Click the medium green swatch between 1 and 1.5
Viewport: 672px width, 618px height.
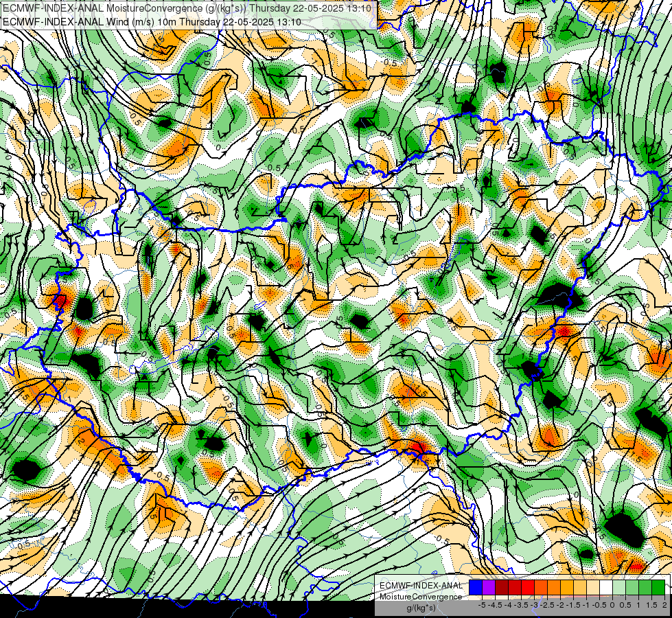[645, 587]
